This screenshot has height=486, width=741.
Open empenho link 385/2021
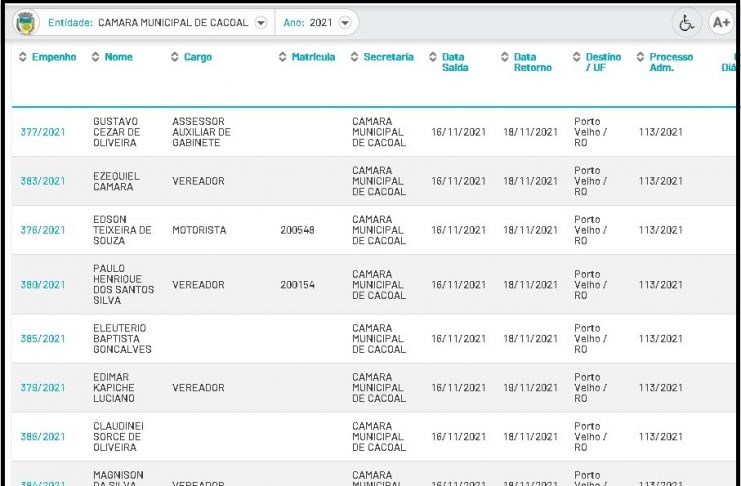coord(42,339)
